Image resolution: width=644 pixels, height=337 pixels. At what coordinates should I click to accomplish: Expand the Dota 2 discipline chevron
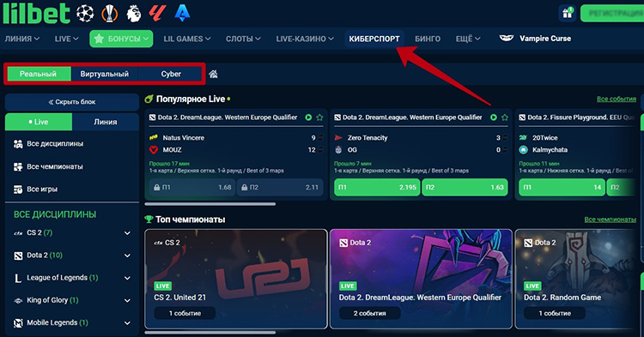pos(127,256)
